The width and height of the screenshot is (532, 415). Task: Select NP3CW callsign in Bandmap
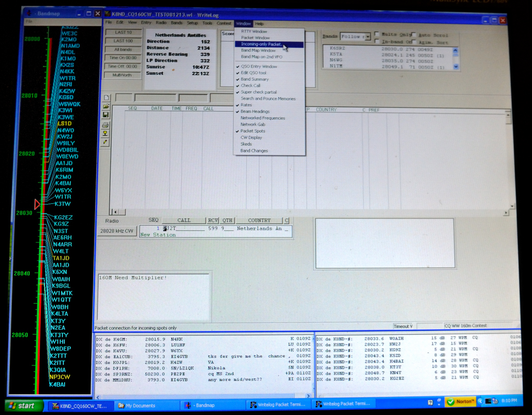pos(60,377)
